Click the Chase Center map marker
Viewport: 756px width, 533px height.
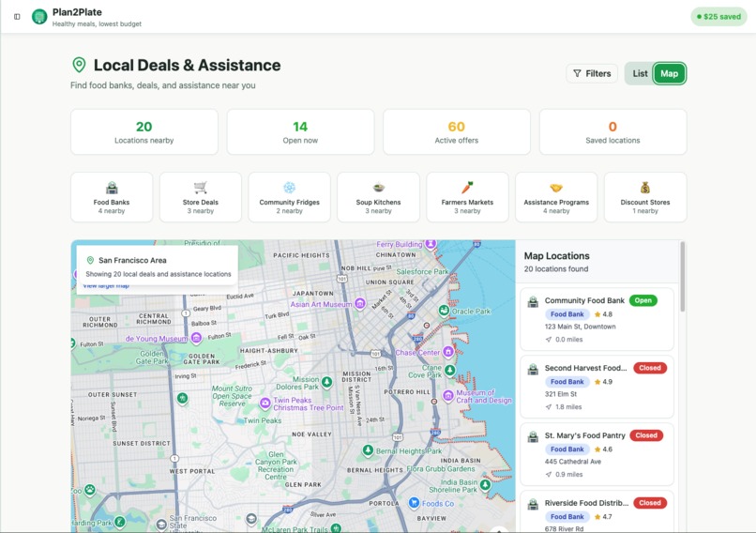[x=448, y=352]
